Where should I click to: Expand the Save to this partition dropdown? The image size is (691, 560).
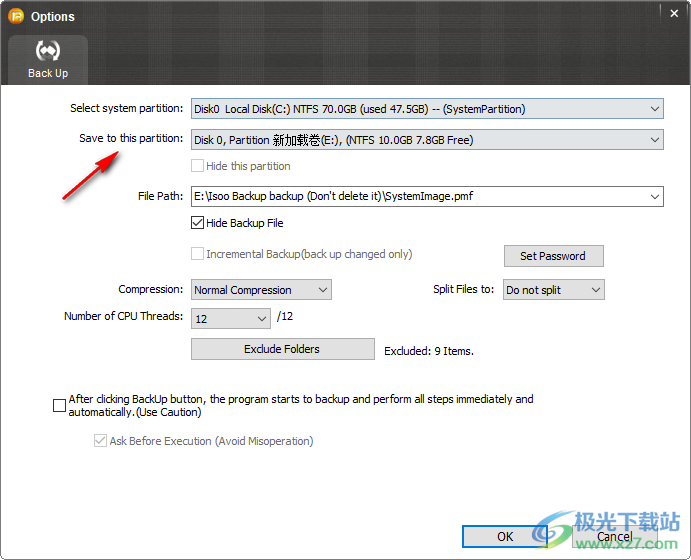point(654,140)
